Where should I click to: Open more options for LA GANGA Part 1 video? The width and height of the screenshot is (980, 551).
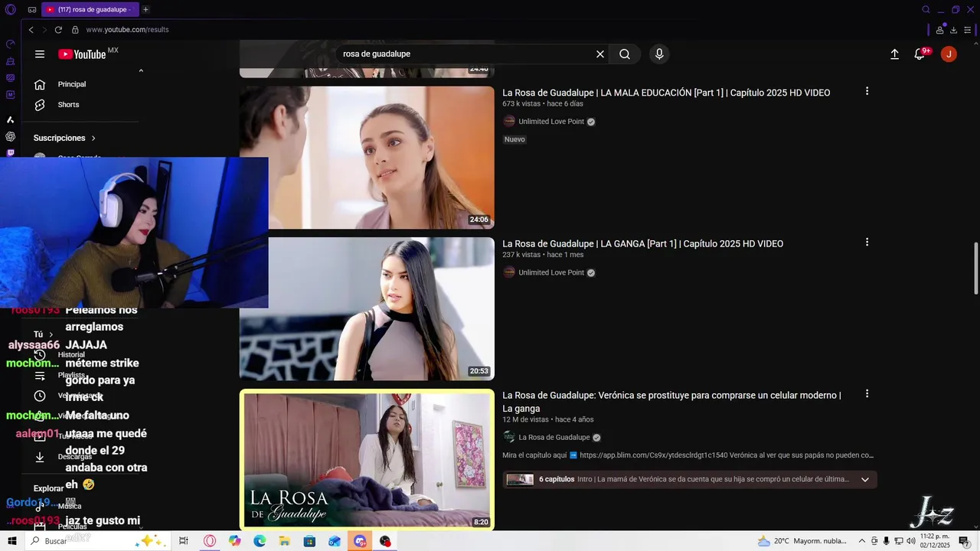point(867,242)
